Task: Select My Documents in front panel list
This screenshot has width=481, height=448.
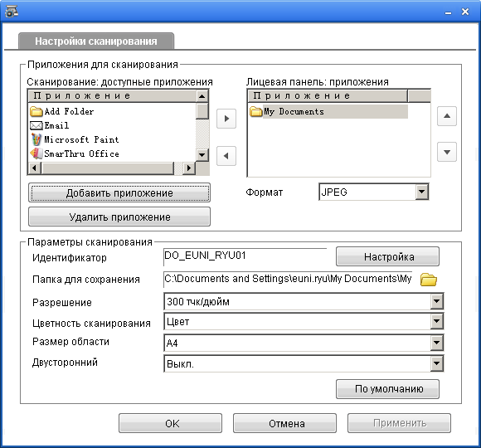Action: (328, 111)
